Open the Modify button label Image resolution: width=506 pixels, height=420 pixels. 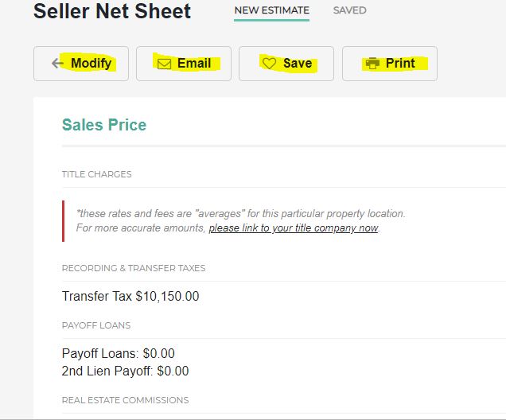click(91, 63)
